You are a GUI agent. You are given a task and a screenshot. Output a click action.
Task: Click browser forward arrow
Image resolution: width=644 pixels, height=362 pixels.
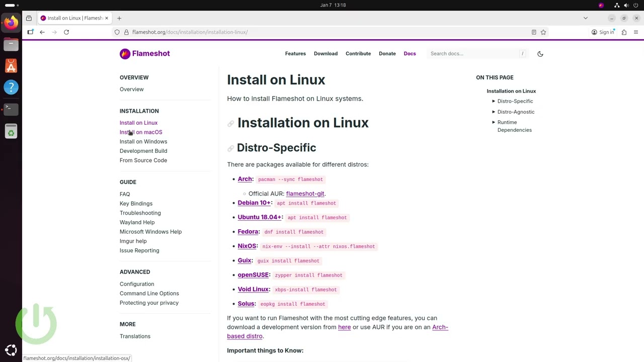click(54, 32)
